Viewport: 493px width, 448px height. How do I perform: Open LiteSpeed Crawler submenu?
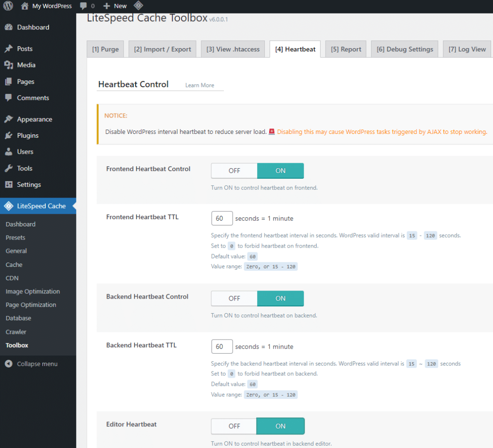[16, 332]
